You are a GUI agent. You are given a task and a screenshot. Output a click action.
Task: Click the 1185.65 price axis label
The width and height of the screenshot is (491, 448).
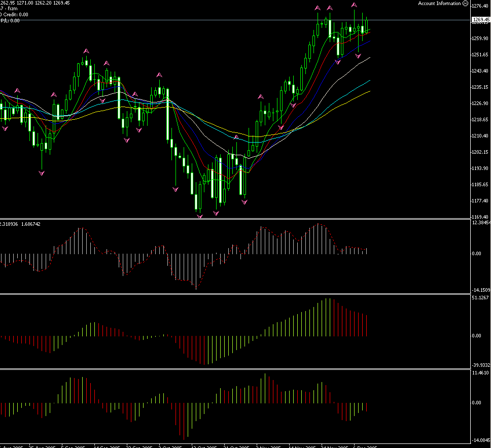click(481, 184)
